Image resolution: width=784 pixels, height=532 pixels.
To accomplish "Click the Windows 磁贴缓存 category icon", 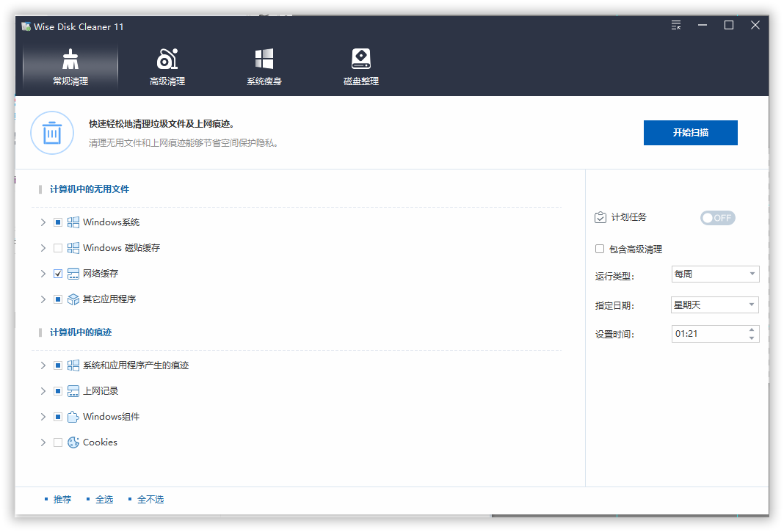I will (73, 248).
